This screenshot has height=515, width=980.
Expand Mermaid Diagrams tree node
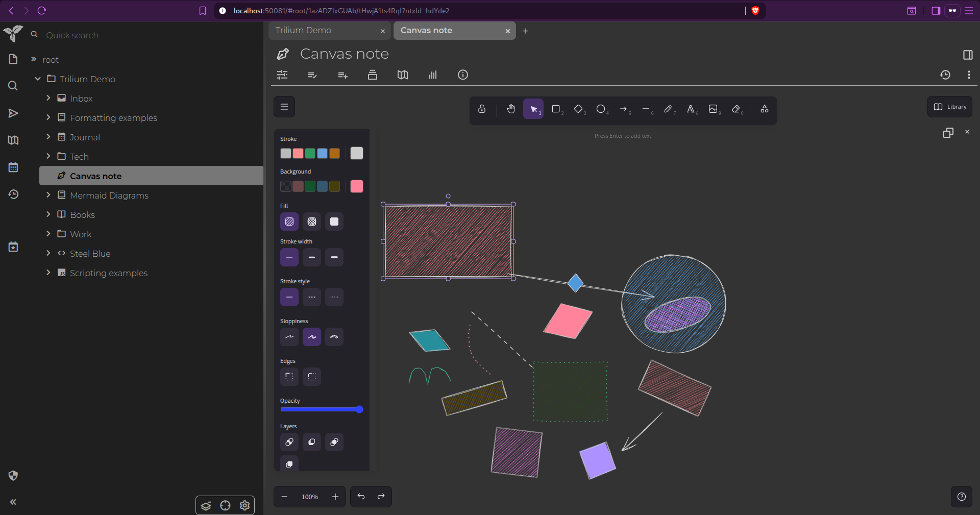click(x=48, y=195)
